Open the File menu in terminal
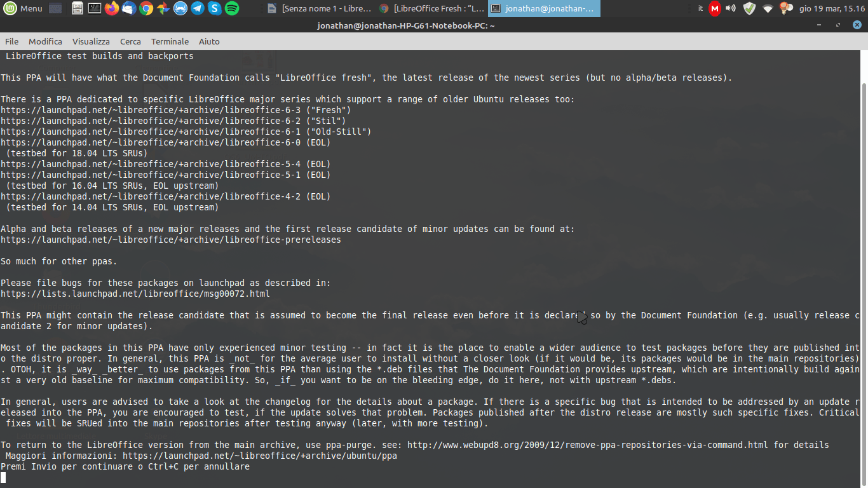Screen dimensions: 868x488 tap(11, 41)
